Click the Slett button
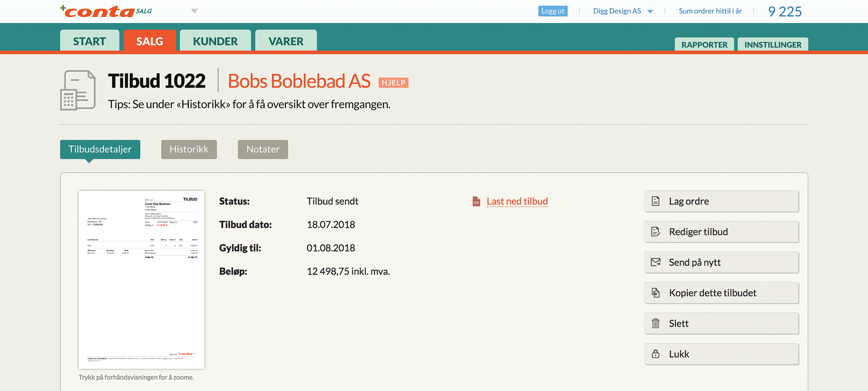 click(721, 324)
